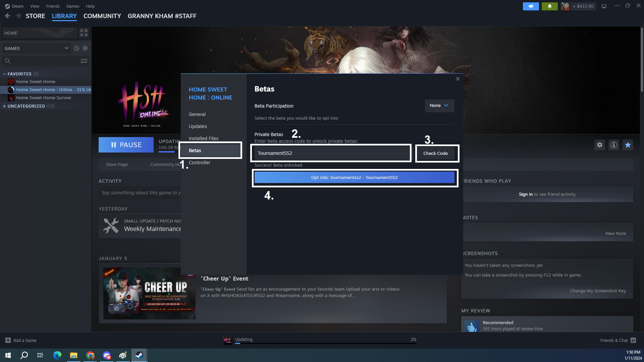The height and width of the screenshot is (362, 644).
Task: Click the announcements megaphone icon
Action: 531,6
